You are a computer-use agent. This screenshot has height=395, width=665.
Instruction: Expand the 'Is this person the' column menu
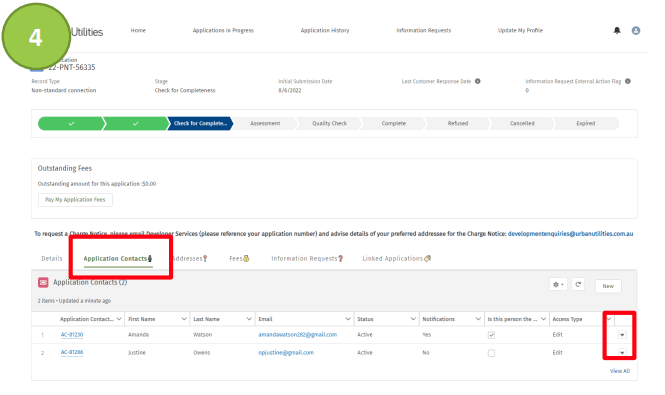coord(543,319)
